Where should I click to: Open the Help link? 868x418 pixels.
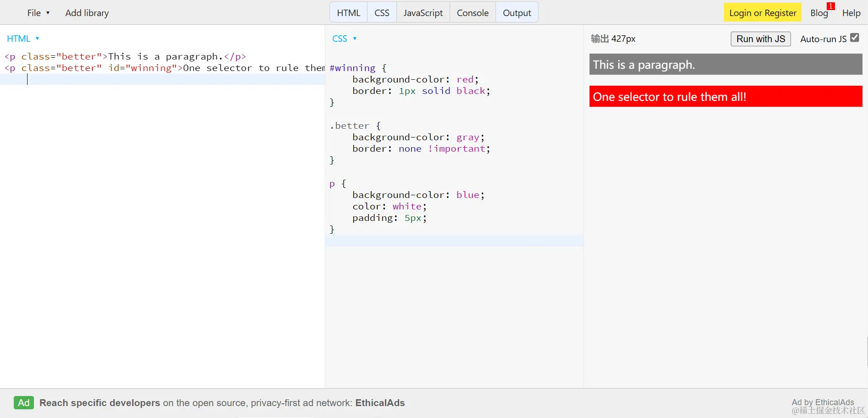(x=851, y=13)
